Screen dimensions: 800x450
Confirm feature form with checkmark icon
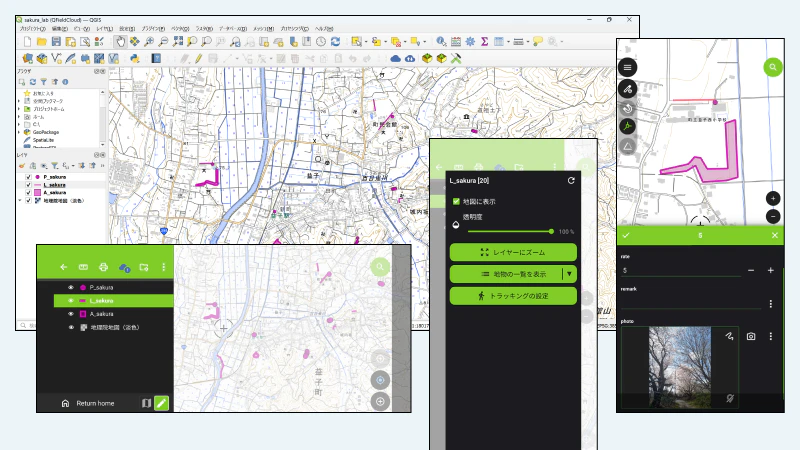[x=626, y=235]
